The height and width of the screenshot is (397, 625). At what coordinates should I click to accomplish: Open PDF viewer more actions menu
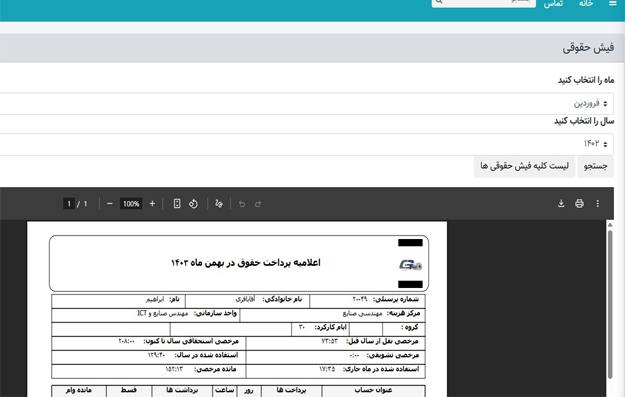tap(597, 204)
